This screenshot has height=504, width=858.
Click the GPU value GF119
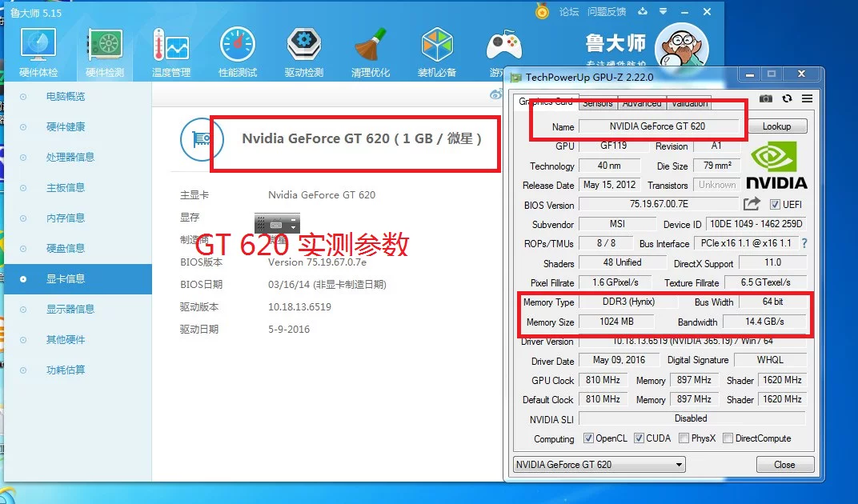pos(613,146)
